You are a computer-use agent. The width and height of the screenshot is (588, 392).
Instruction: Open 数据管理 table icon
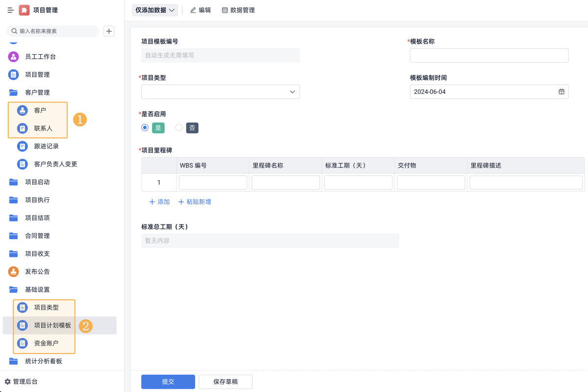[x=225, y=10]
